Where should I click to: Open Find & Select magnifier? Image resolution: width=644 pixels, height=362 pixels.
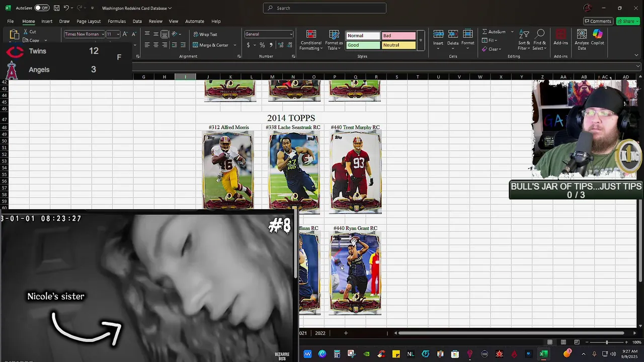(540, 40)
